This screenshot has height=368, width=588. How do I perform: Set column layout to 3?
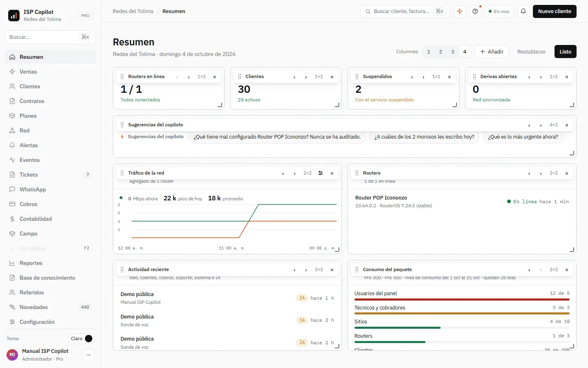[452, 52]
